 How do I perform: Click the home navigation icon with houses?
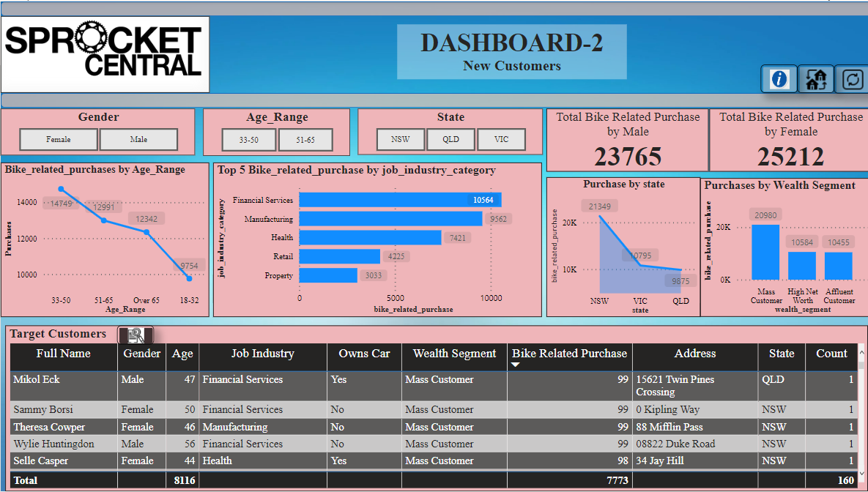pyautogui.click(x=815, y=79)
